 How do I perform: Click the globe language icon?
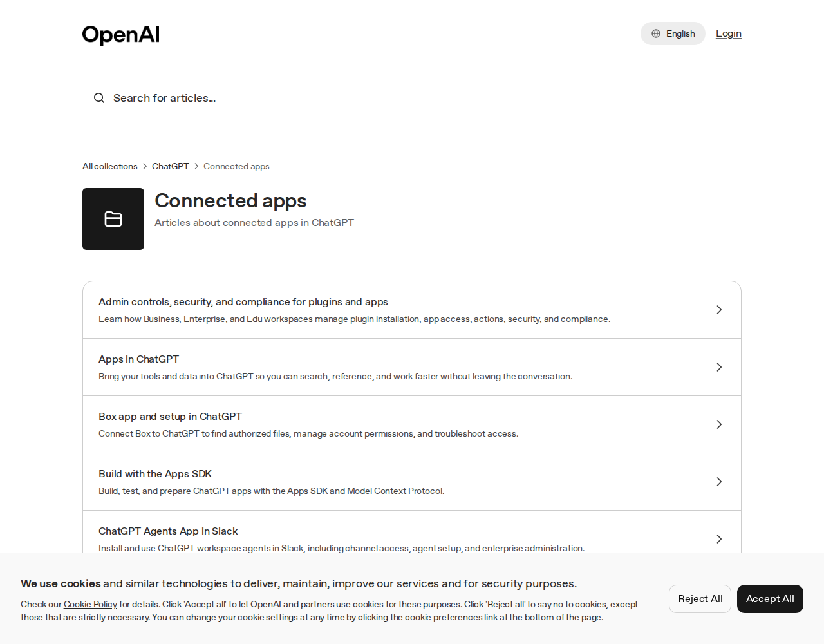656,33
